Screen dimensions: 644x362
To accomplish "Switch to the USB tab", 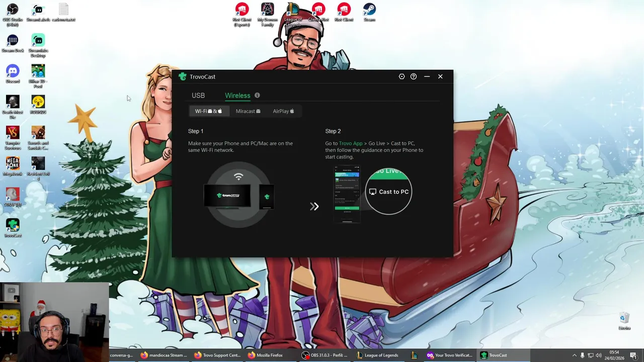I will point(198,96).
